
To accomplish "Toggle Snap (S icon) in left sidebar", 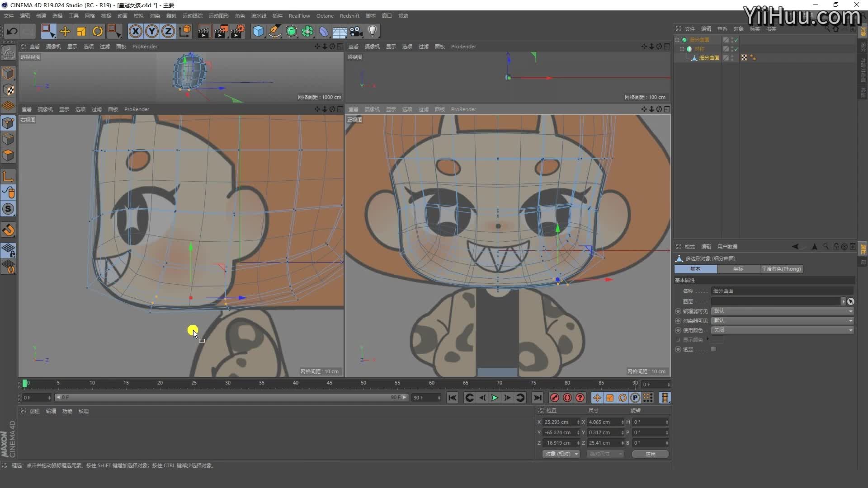I will point(8,209).
